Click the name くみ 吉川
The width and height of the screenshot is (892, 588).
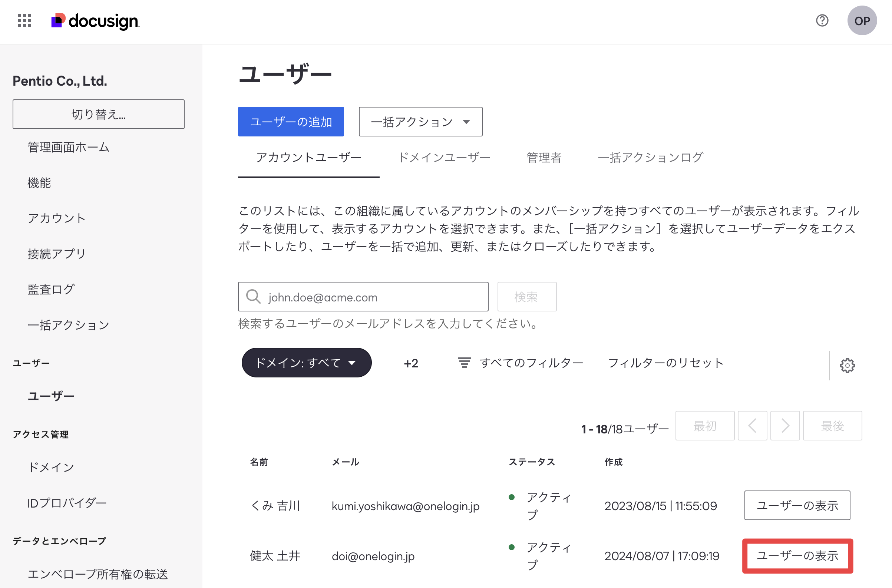[x=275, y=505]
